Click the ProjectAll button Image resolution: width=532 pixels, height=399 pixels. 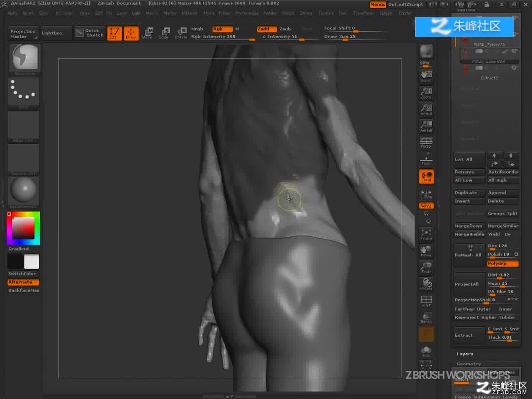(469, 284)
